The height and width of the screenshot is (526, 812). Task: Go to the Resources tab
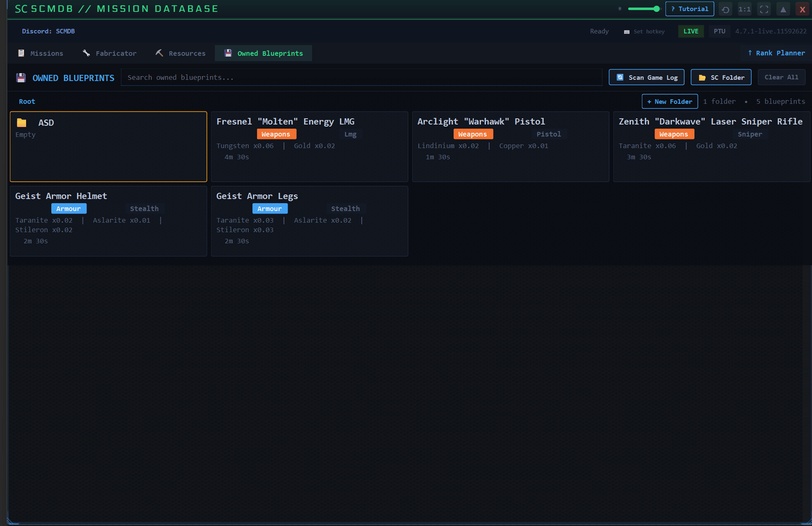coord(180,53)
